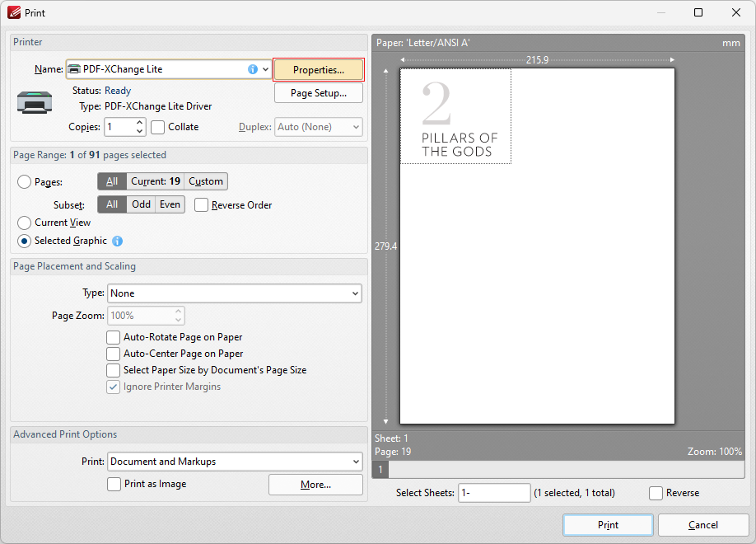This screenshot has height=544, width=756.
Task: Check Select Paper Size by Document's Page Size
Action: pyautogui.click(x=114, y=370)
